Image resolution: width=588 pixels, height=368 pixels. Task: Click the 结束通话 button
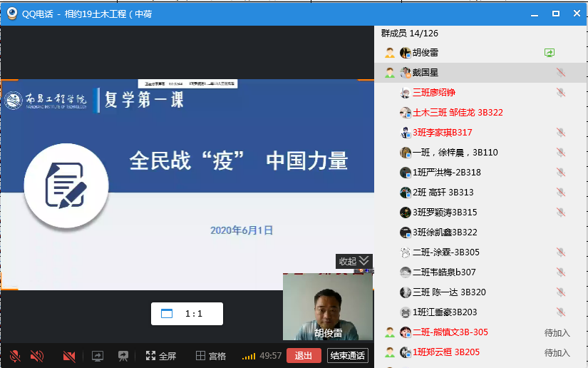348,356
